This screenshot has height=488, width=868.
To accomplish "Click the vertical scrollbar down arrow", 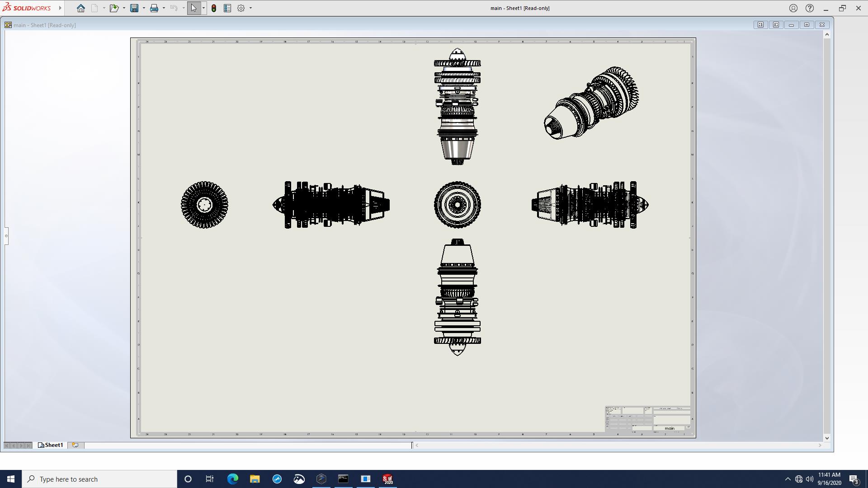I will coord(827,438).
